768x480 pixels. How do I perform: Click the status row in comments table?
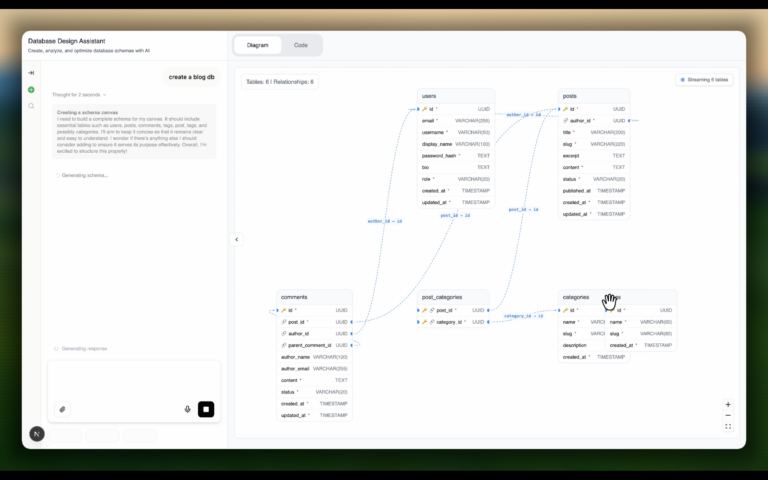coord(314,392)
